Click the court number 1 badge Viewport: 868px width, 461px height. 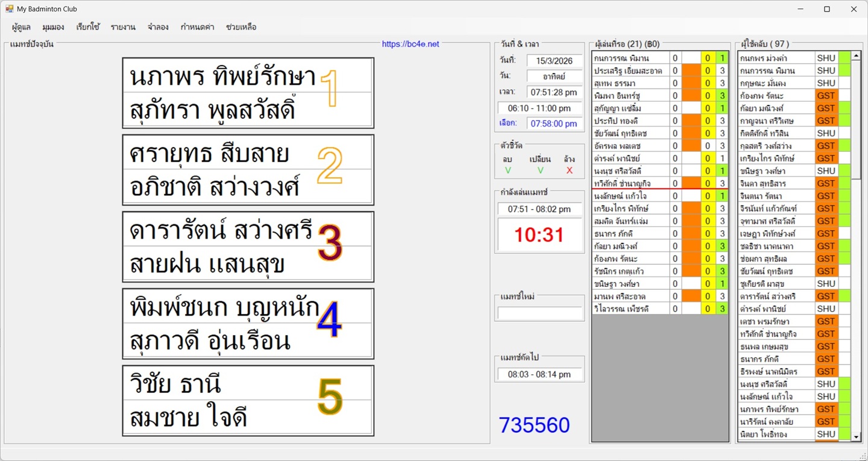[x=329, y=89]
